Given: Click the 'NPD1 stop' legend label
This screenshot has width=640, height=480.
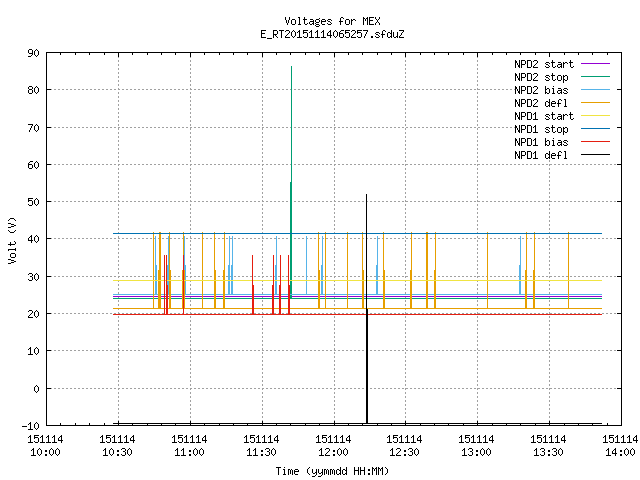Looking at the screenshot, I should (x=541, y=129).
